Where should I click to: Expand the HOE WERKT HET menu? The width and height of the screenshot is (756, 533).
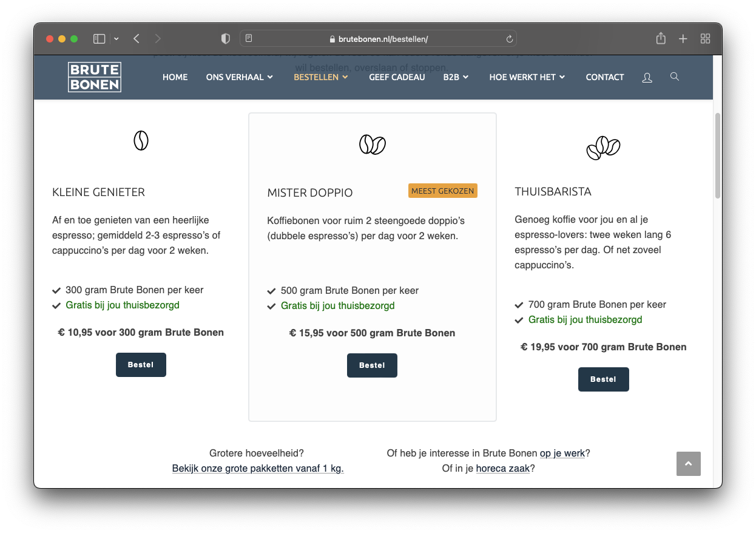tap(527, 77)
